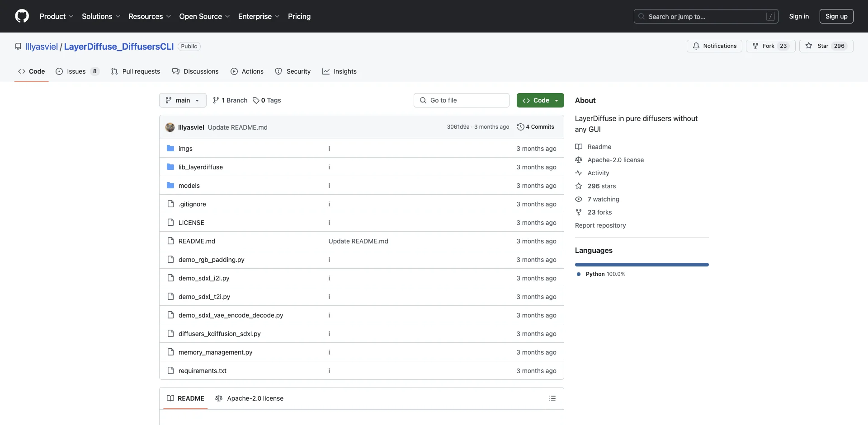Click the commit history clock icon
The height and width of the screenshot is (425, 868).
(x=521, y=127)
